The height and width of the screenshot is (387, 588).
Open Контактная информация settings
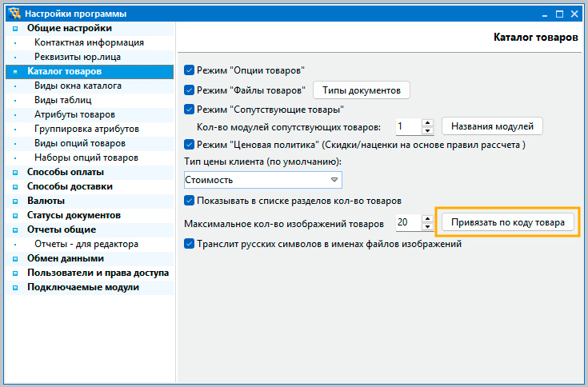90,42
